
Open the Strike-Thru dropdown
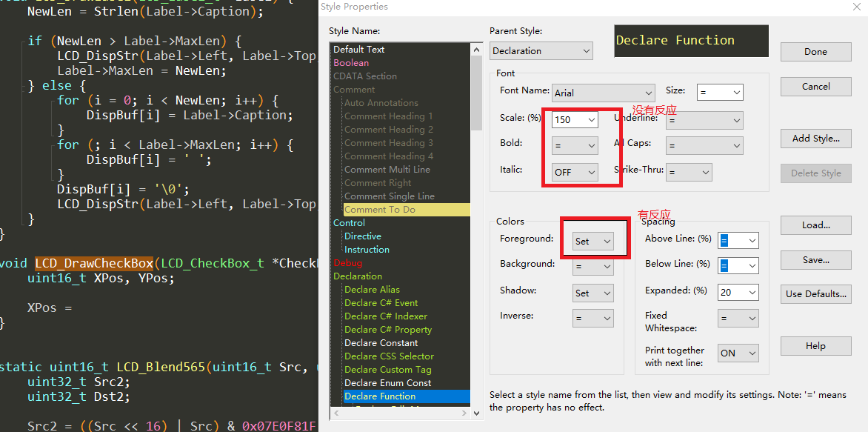click(x=689, y=172)
